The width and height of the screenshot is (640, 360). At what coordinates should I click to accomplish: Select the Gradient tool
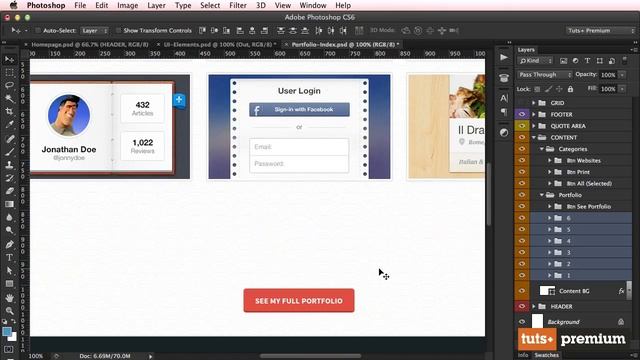9,204
